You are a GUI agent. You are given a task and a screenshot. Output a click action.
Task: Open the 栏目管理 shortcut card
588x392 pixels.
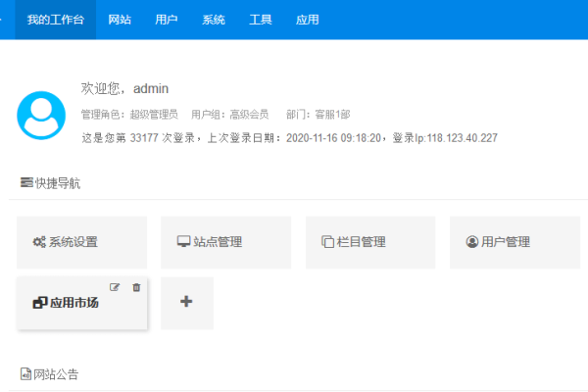tap(370, 242)
